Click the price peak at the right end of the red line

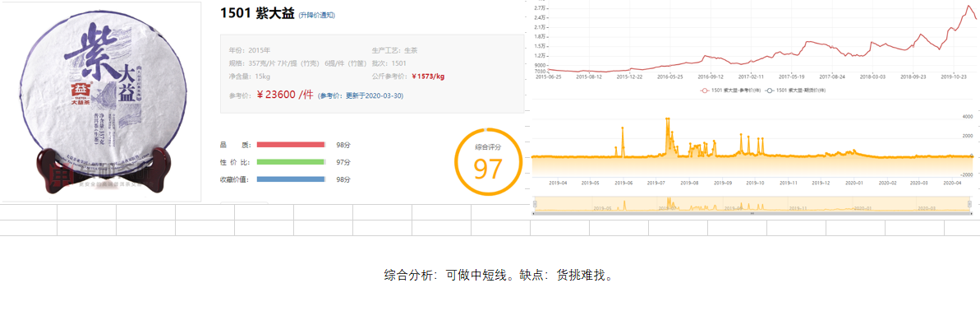pyautogui.click(x=968, y=7)
